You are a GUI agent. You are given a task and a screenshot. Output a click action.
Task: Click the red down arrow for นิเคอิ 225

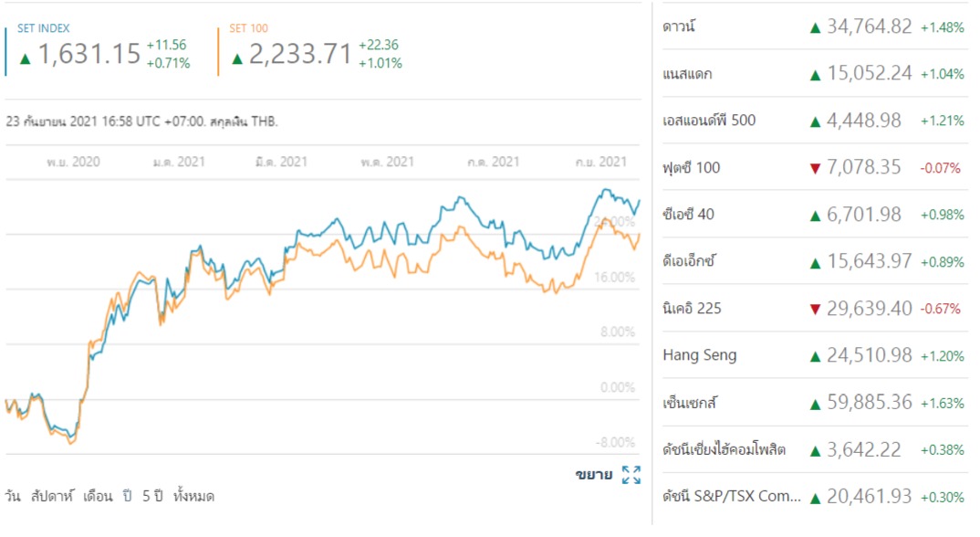point(815,309)
